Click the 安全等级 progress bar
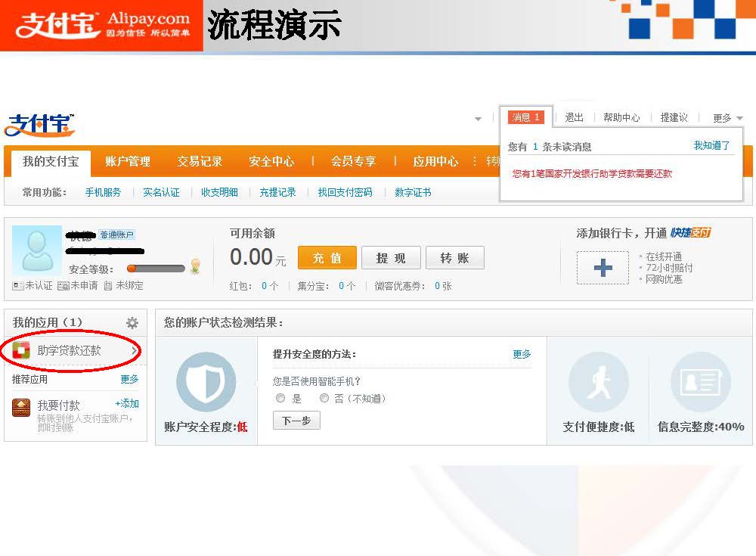This screenshot has height=556, width=756. coord(156,269)
